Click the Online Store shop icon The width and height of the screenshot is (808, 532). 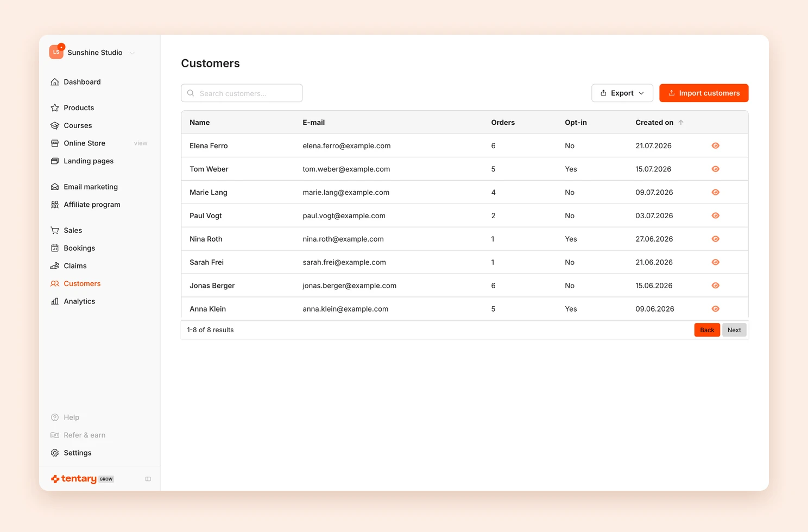55,143
